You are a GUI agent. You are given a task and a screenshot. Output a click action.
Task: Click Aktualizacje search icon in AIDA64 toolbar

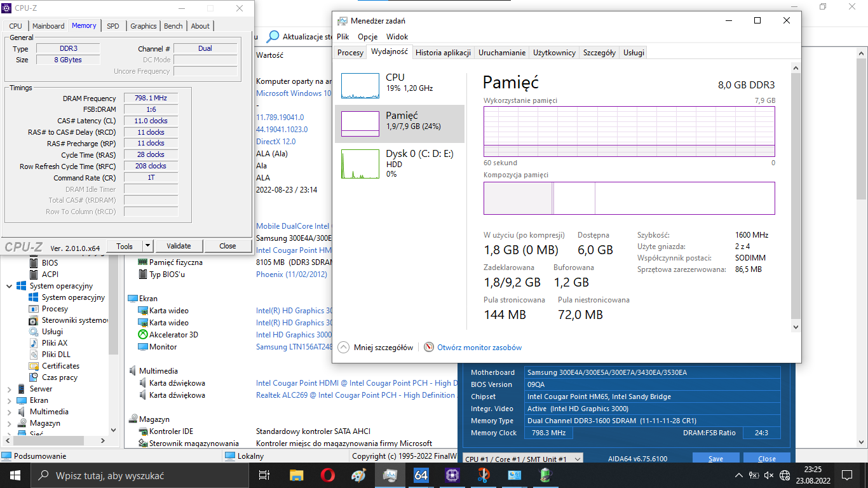pyautogui.click(x=273, y=37)
